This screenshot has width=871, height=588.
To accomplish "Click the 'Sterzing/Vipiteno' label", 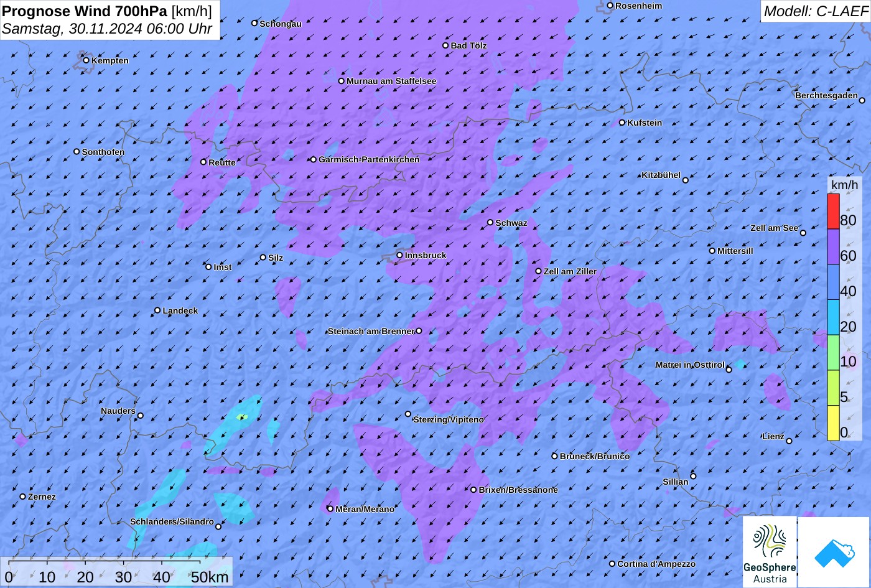I will click(x=449, y=420).
